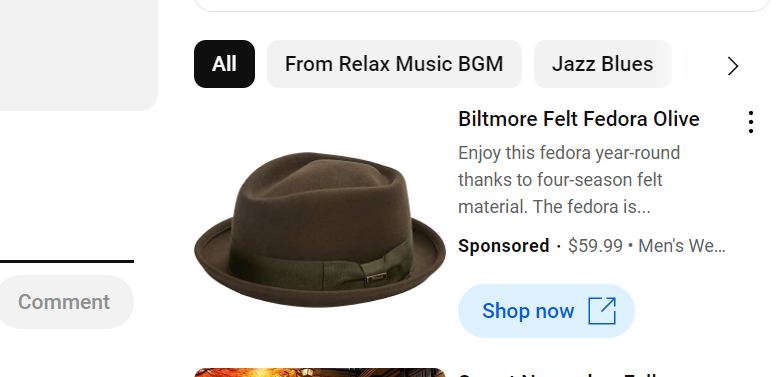This screenshot has width=780, height=377.
Task: Click the Shop now button
Action: point(546,311)
